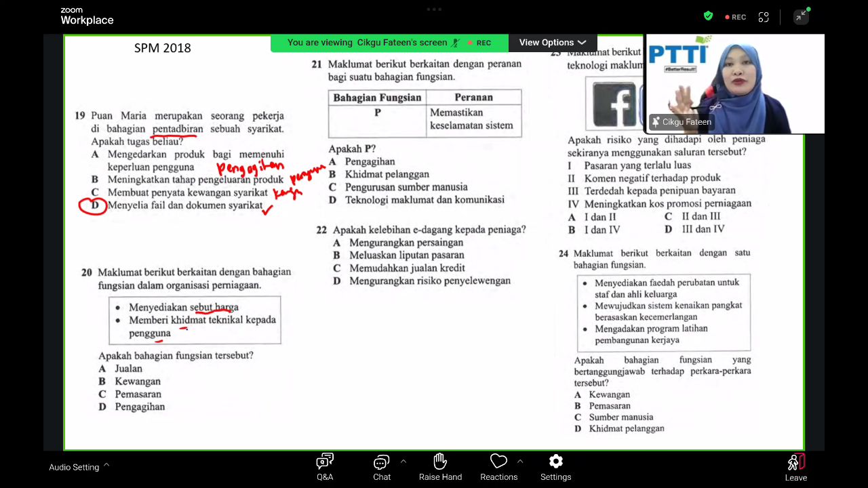Click question 21 option 'Khidmat pelanggan'
868x488 pixels.
(x=387, y=174)
